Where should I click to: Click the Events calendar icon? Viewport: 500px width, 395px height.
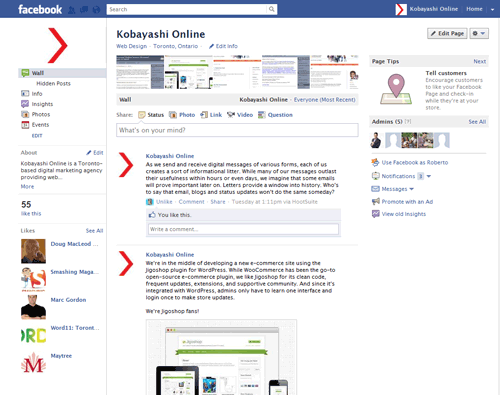click(25, 125)
